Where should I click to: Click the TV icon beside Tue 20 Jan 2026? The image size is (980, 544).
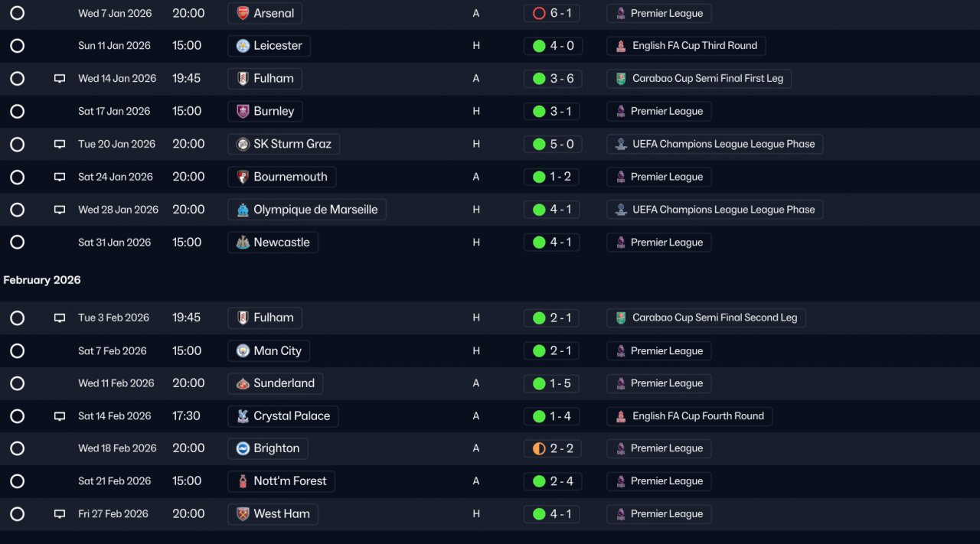point(60,144)
